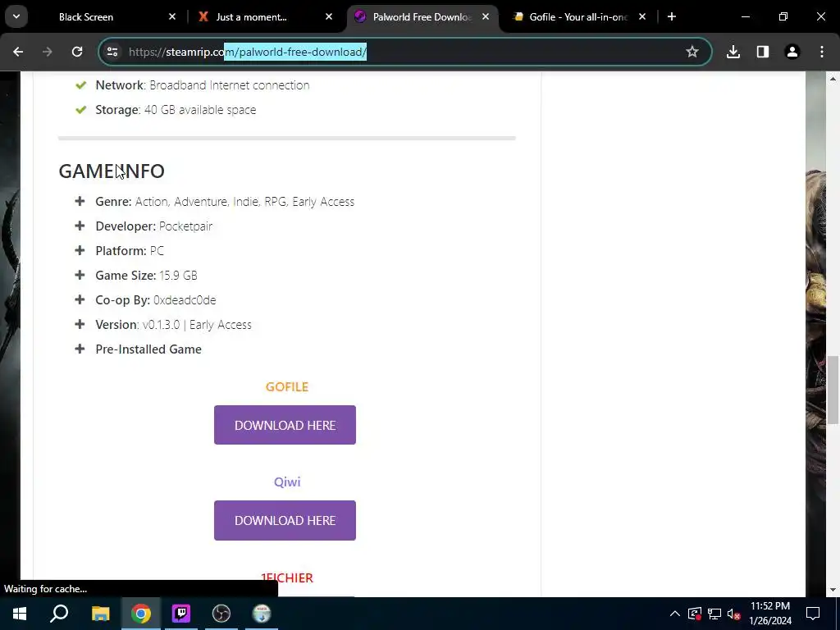Click the Platform: PC row
840x630 pixels.
[x=130, y=251]
